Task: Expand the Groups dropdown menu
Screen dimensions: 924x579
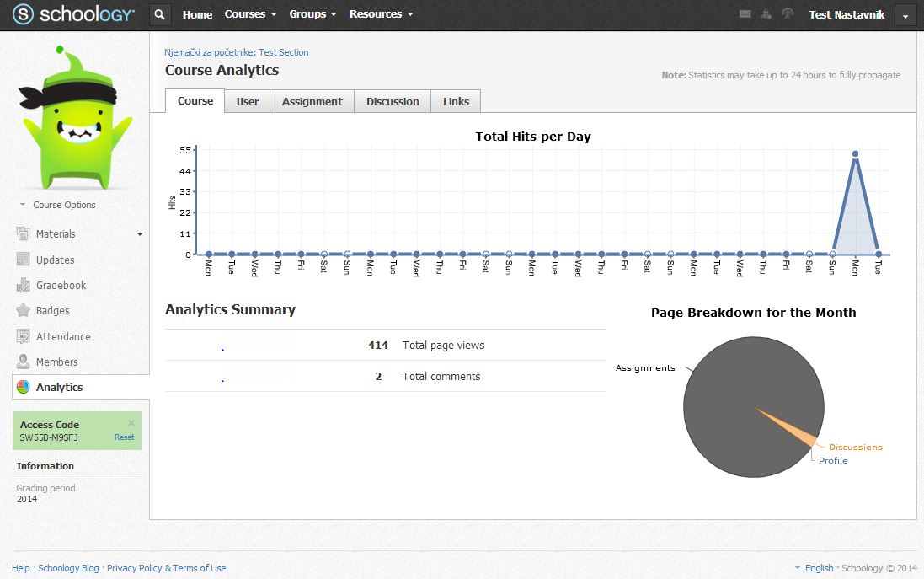Action: pos(312,14)
